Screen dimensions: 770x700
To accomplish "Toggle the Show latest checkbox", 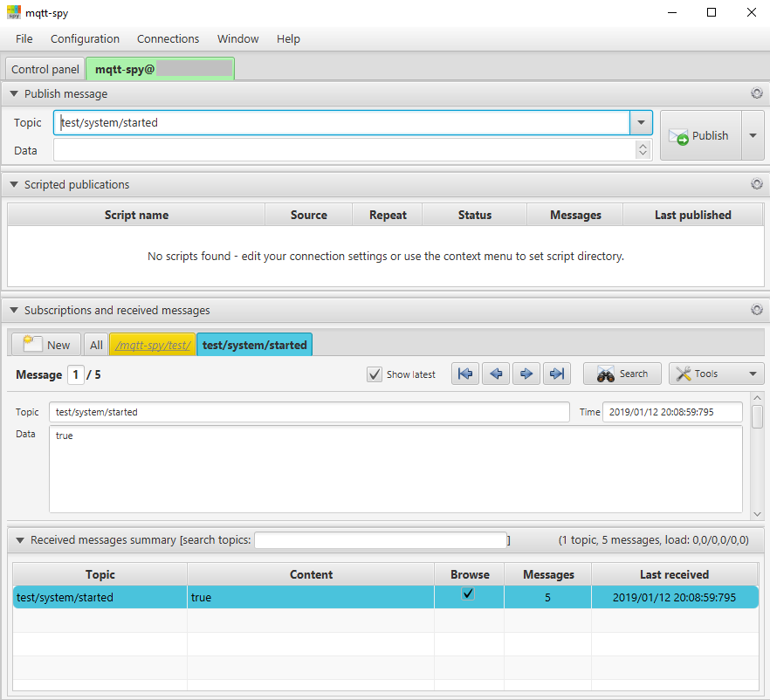I will (x=375, y=374).
